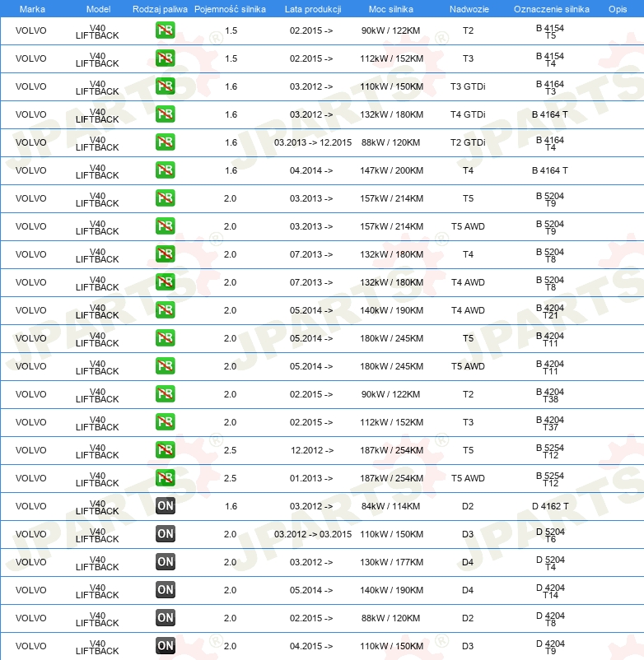This screenshot has width=644, height=660.
Task: Click the production date 03.2012 -> 03.2015
Action: 312,534
